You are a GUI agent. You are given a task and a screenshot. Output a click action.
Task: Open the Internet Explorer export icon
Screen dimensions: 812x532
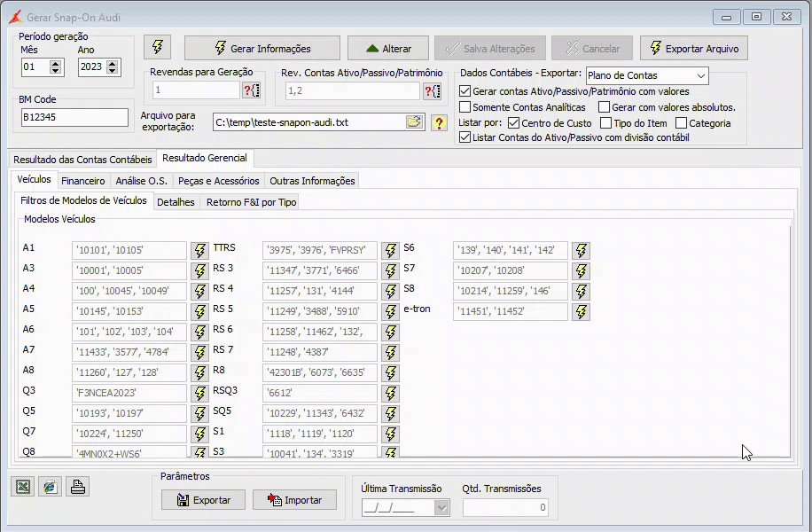click(51, 487)
